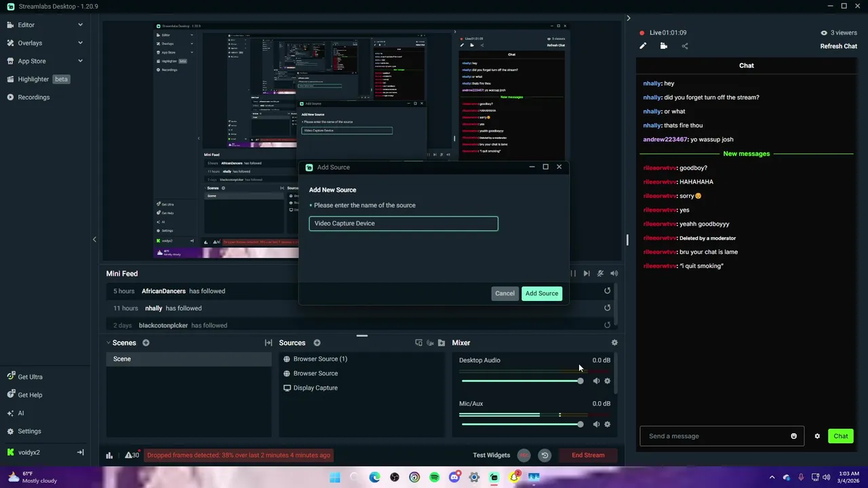Log out of the voidyx2 account
The image size is (868, 488).
(x=80, y=452)
